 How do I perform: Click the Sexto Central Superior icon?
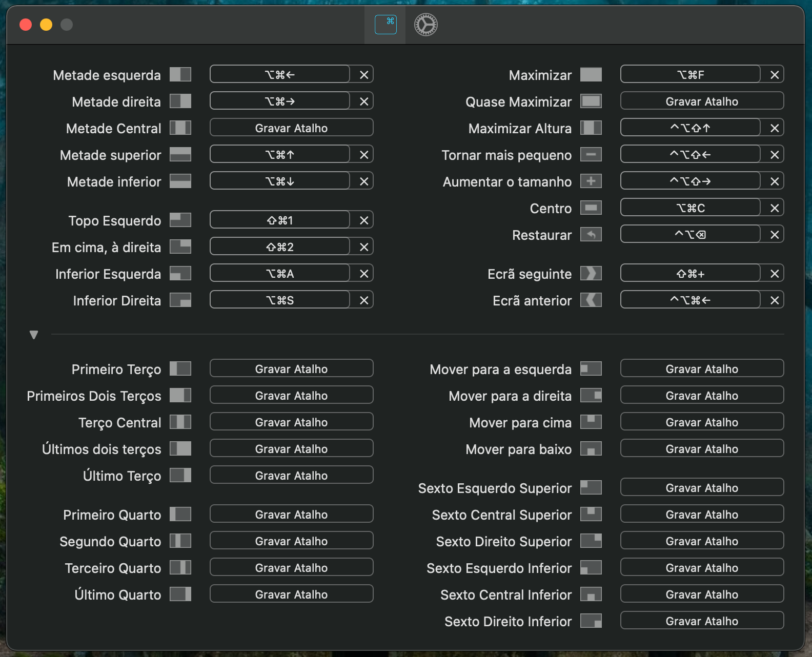[591, 515]
